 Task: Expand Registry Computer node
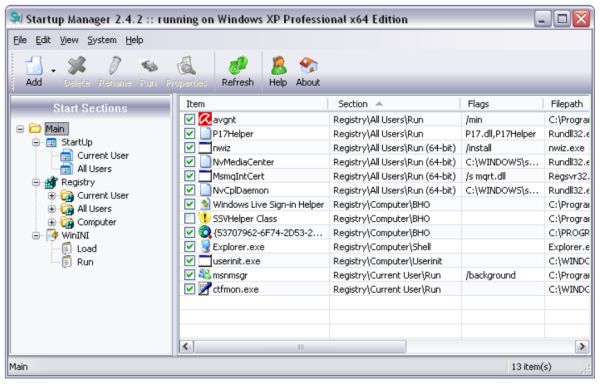click(x=52, y=222)
